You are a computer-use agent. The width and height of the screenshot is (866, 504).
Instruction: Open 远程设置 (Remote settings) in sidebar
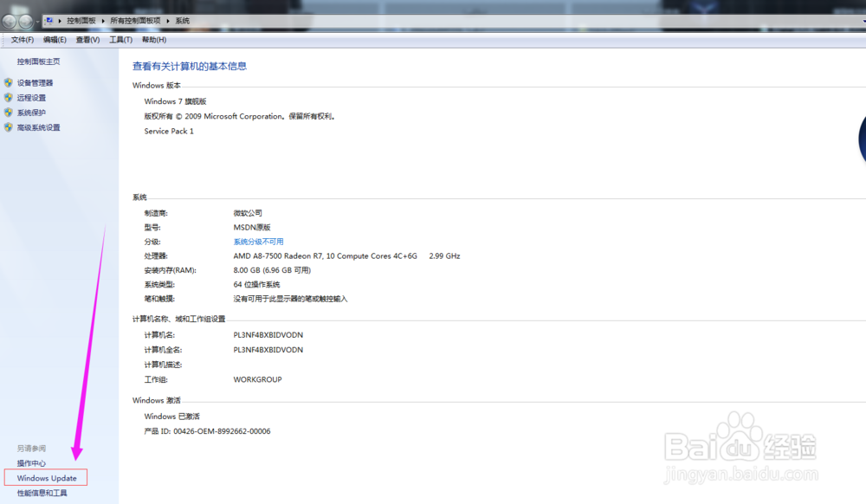(x=32, y=98)
